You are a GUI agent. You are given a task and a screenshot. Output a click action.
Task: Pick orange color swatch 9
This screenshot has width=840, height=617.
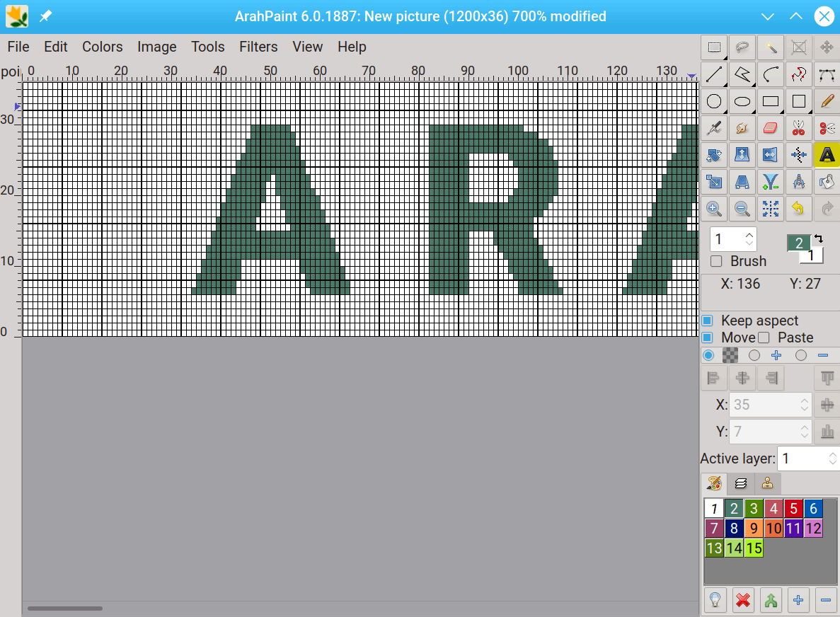click(754, 528)
